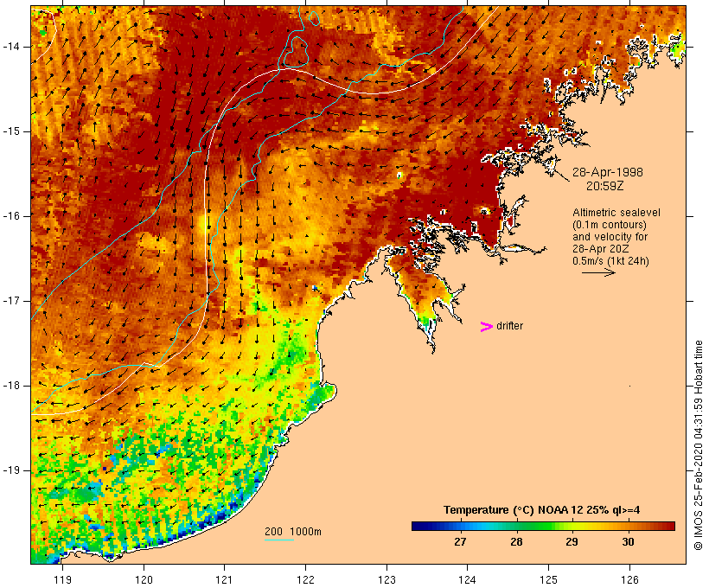Click the longitude axis label '119'
709x588 pixels.
point(62,579)
